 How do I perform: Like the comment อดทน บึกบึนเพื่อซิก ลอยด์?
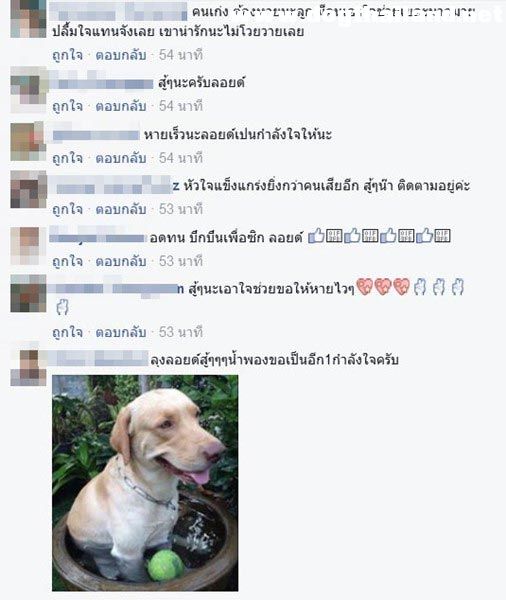click(x=67, y=261)
